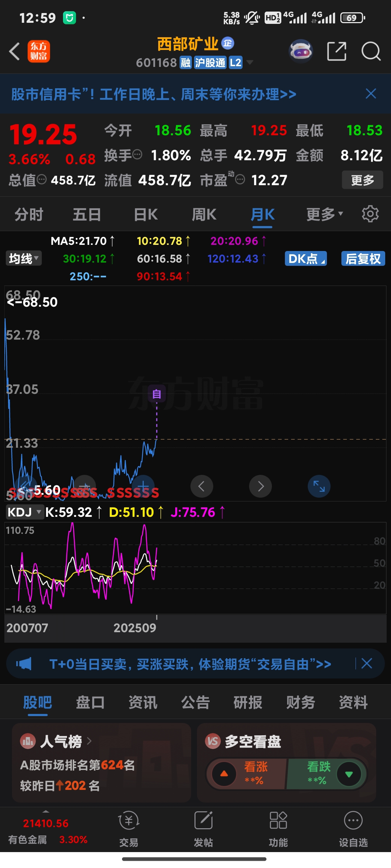Open the 公告 tab
This screenshot has width=391, height=868.
coord(195,702)
